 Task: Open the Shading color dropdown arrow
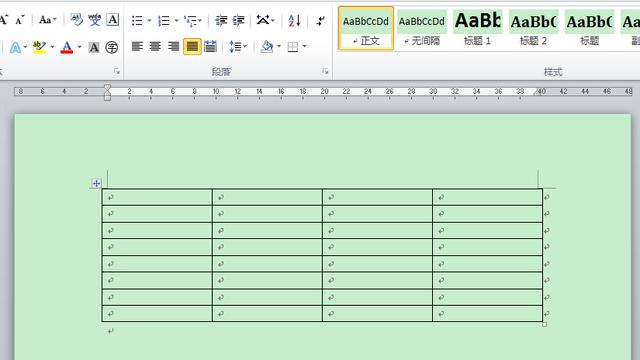279,47
